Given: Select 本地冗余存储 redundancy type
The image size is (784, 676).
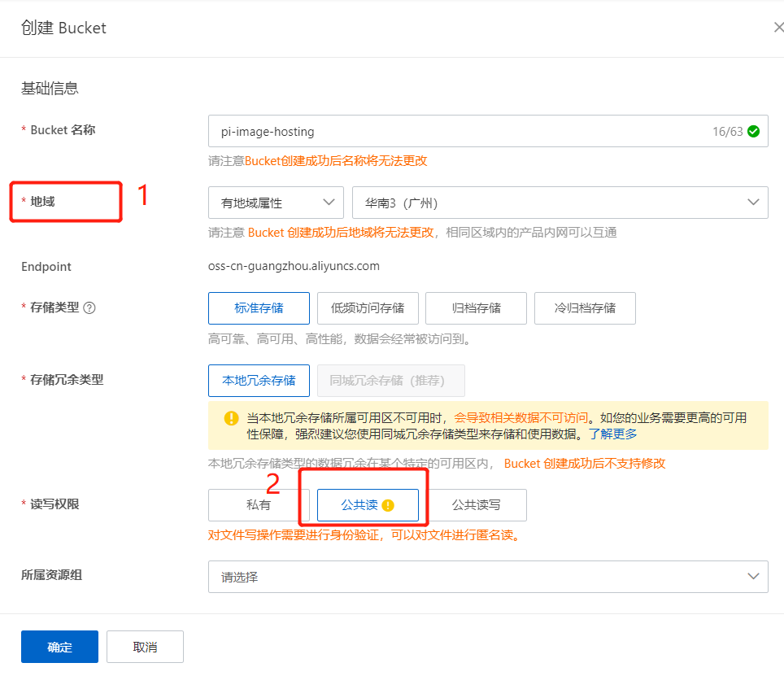Looking at the screenshot, I should pyautogui.click(x=259, y=380).
